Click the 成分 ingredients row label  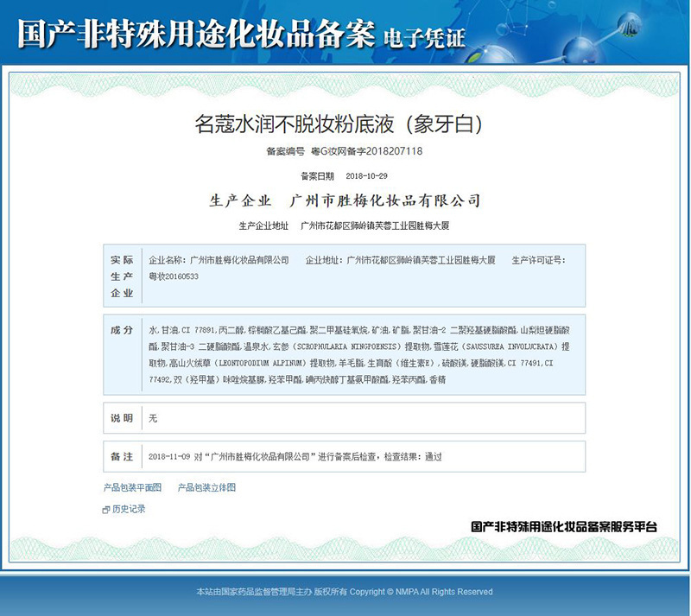(x=122, y=331)
